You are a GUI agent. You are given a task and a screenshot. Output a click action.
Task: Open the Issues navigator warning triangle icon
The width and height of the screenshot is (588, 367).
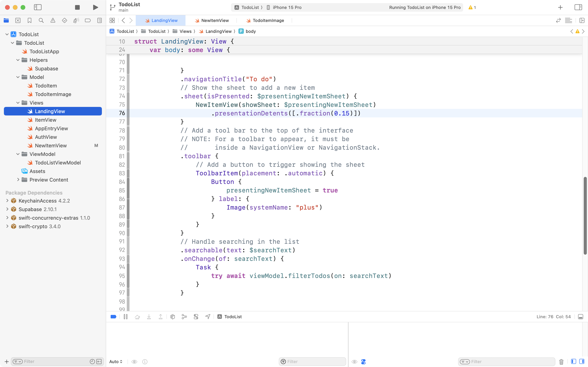click(53, 20)
